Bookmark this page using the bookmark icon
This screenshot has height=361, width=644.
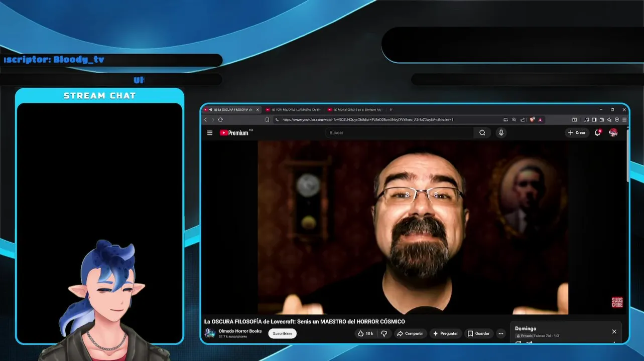click(x=267, y=120)
